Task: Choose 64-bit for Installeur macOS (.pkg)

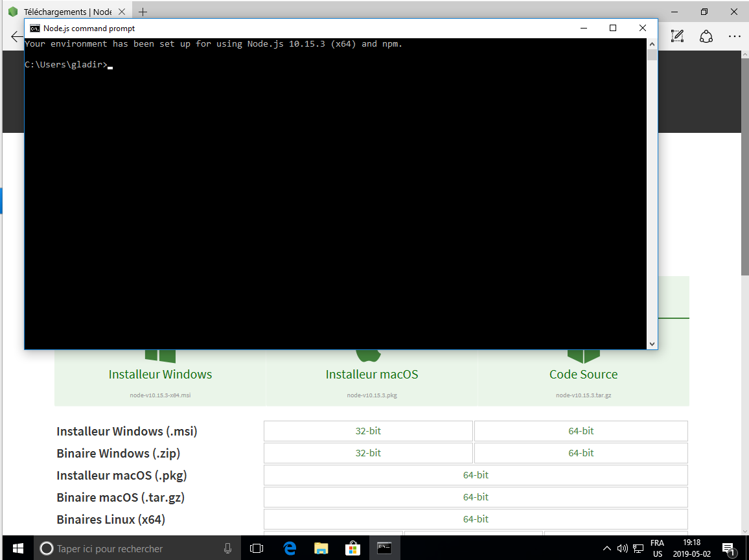Action: click(476, 475)
